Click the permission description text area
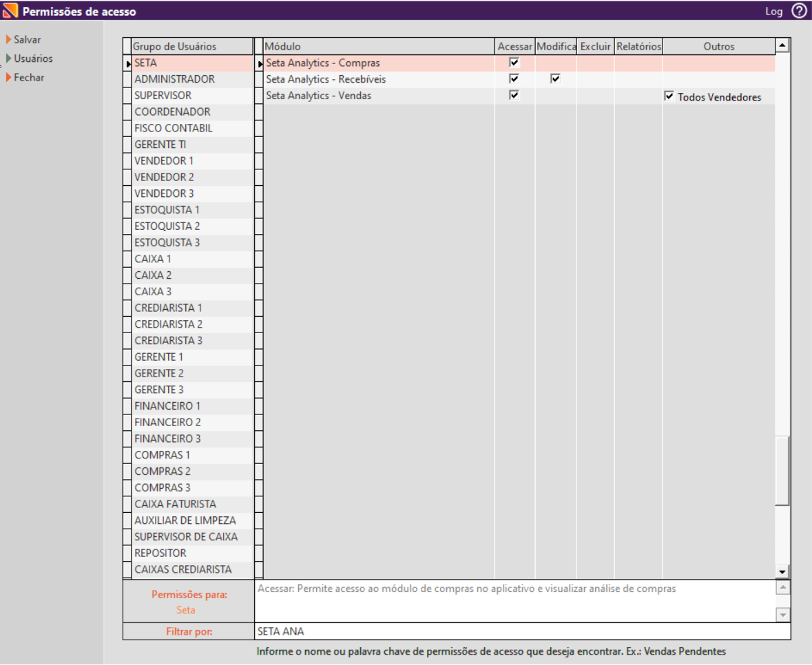The height and width of the screenshot is (665, 812). [515, 601]
